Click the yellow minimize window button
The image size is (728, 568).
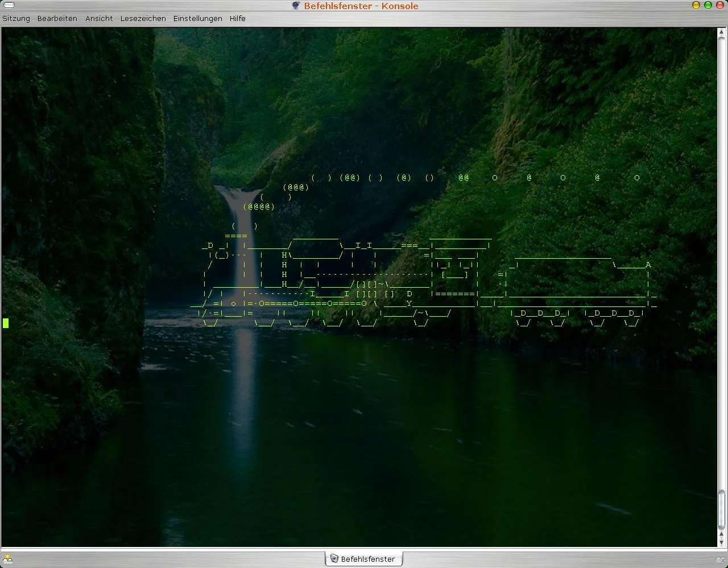coord(696,6)
